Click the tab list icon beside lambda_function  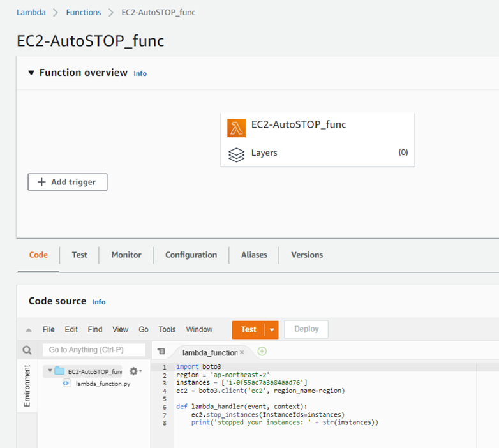coord(161,351)
